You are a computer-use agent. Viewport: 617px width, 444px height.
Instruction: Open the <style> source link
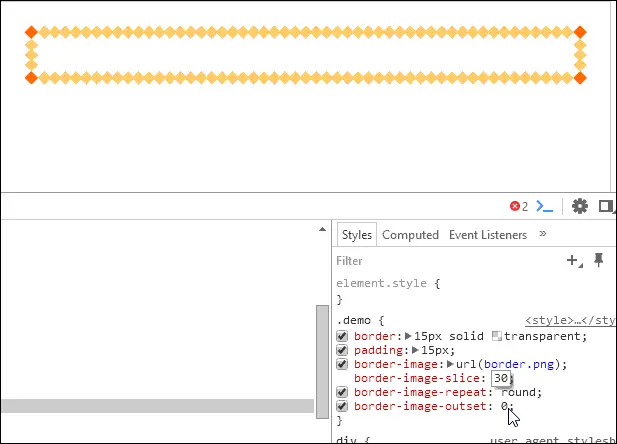(571, 320)
